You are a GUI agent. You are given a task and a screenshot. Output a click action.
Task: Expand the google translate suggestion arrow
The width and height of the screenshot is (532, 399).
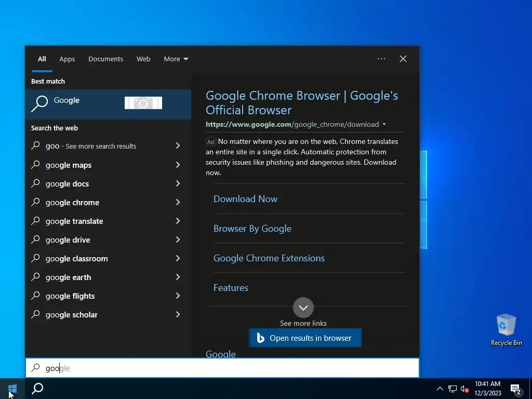click(178, 221)
